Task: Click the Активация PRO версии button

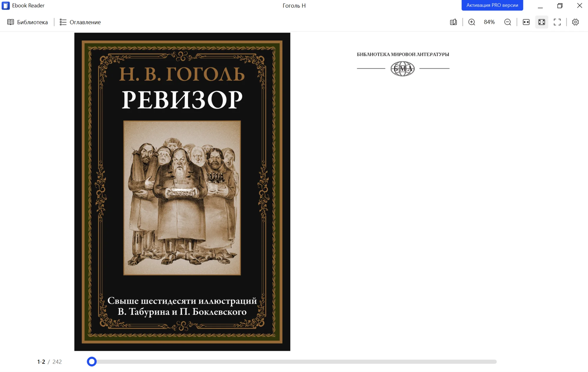Action: point(492,5)
